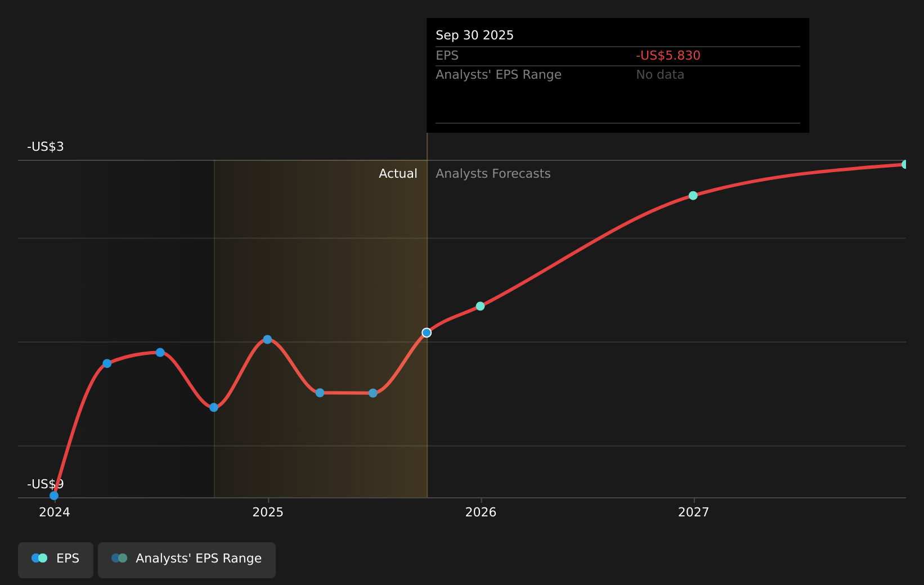The image size is (924, 585).
Task: Select the mid-2024 EPS peak data point
Action: click(160, 352)
